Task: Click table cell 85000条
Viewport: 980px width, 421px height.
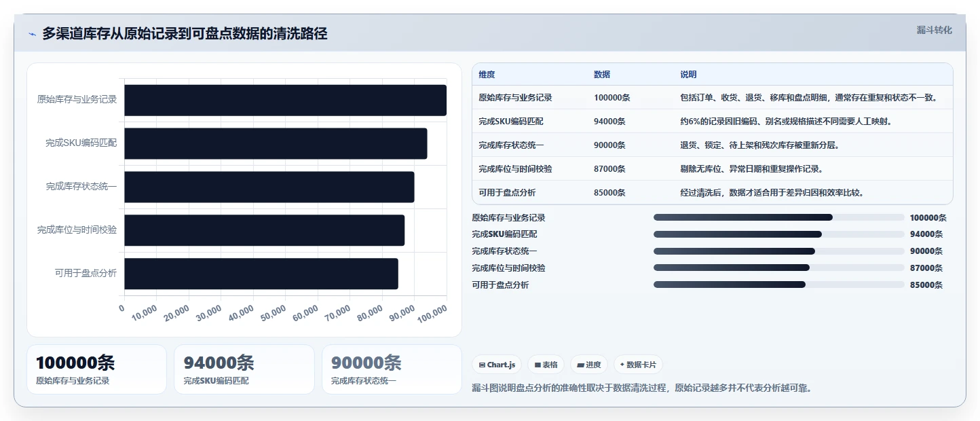Action: tap(609, 193)
